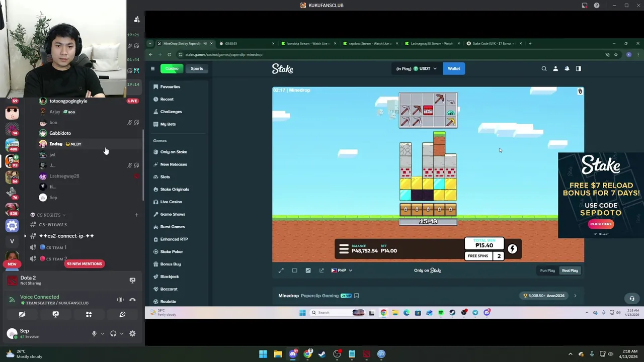The width and height of the screenshot is (644, 362).
Task: Activate the lightning turbo spin button
Action: (512, 249)
